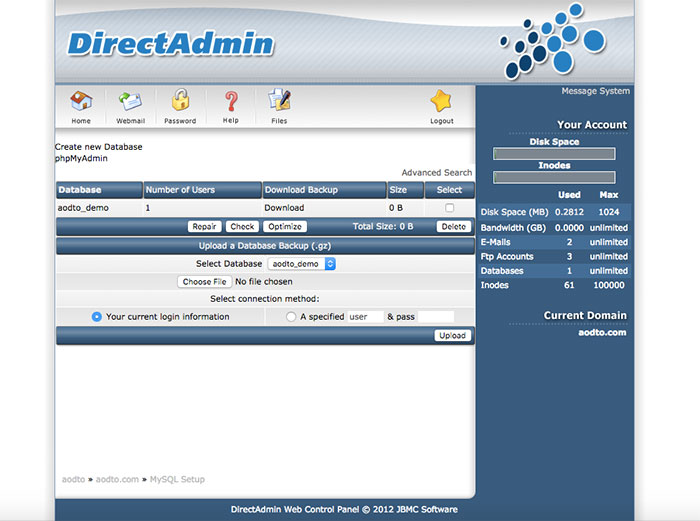This screenshot has height=521, width=700.
Task: Click the Inodes usage bar
Action: [554, 178]
